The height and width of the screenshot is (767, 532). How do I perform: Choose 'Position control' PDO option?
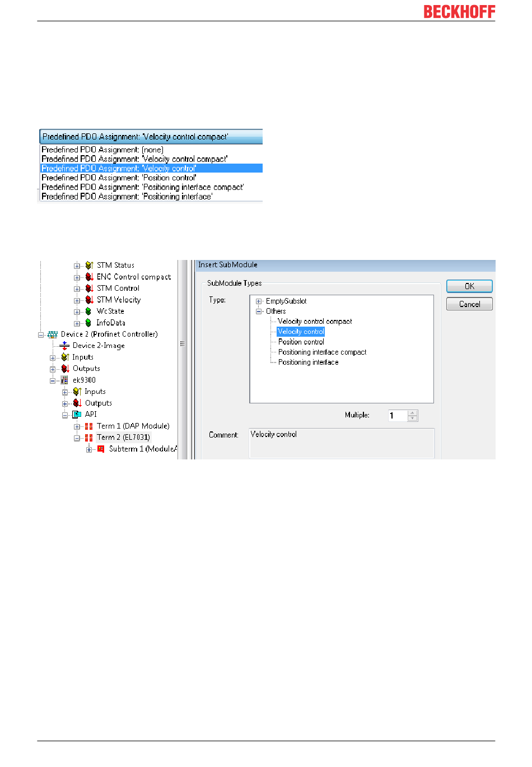152,178
